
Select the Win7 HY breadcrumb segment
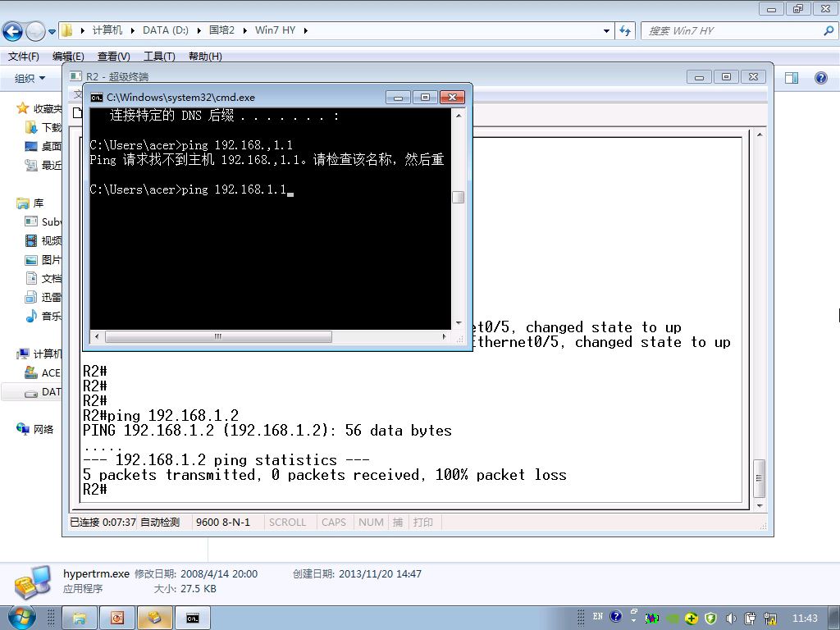coord(276,30)
